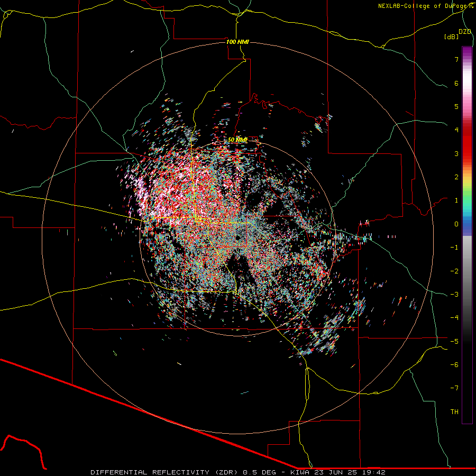Click the 6 value on color scale
Viewport: 476px width, 476px height.
pyautogui.click(x=456, y=83)
